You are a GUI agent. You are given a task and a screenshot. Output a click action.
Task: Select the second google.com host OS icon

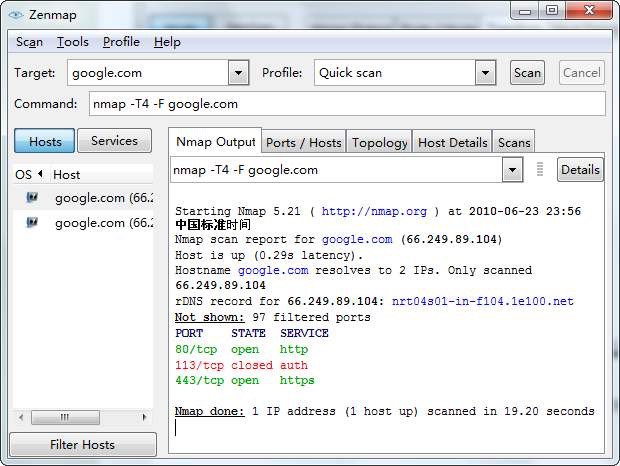32,223
